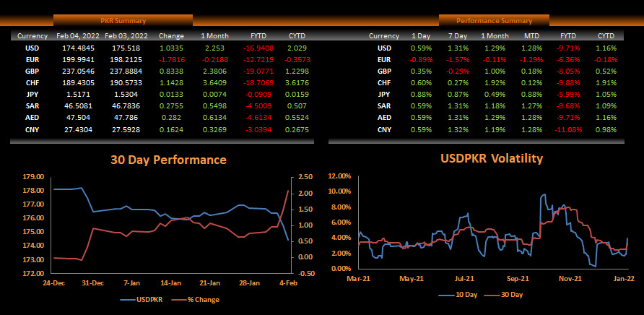644x315 pixels.
Task: Select the MTD column header
Action: click(531, 35)
